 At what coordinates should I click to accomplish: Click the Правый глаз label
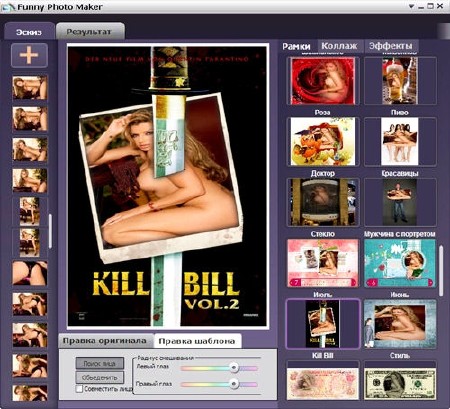154,383
